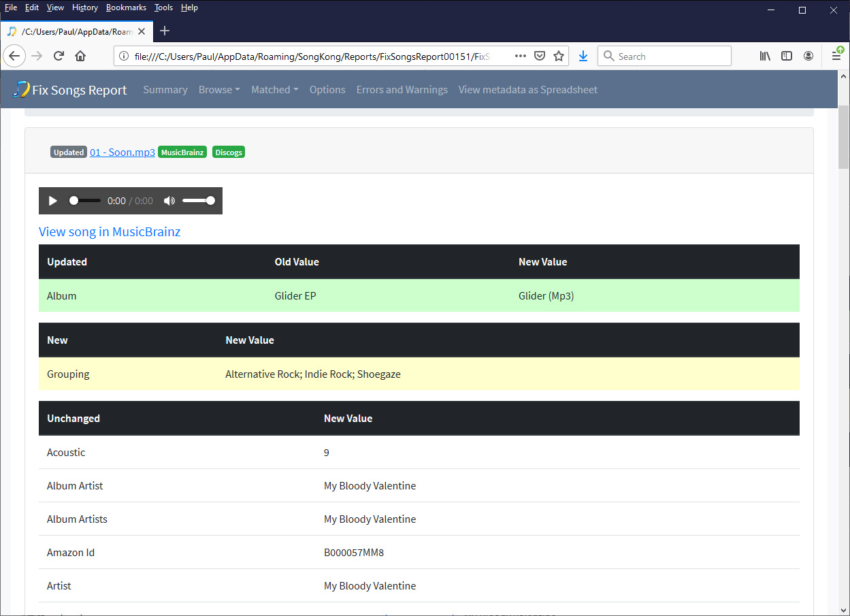The width and height of the screenshot is (850, 616).
Task: Click the Album Artists row label
Action: pos(77,519)
